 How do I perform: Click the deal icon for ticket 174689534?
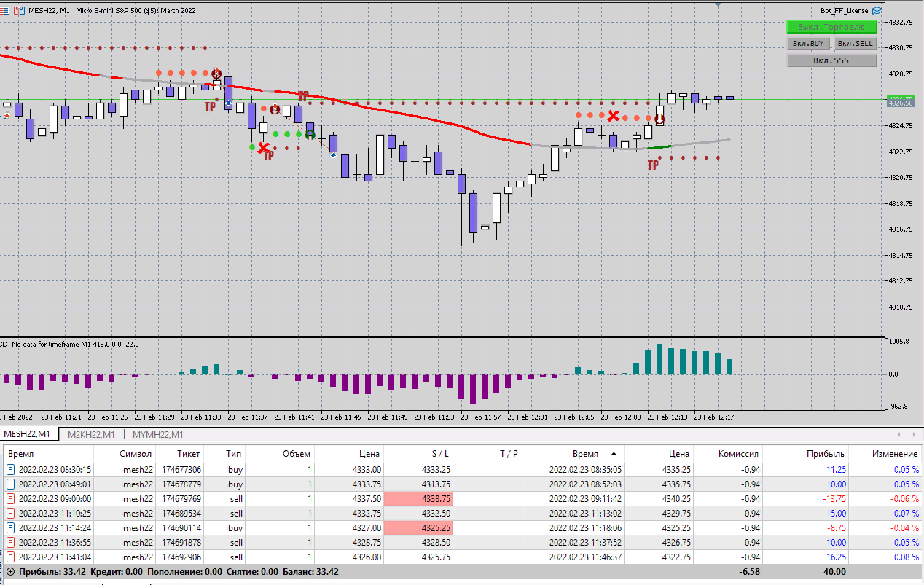[10, 514]
